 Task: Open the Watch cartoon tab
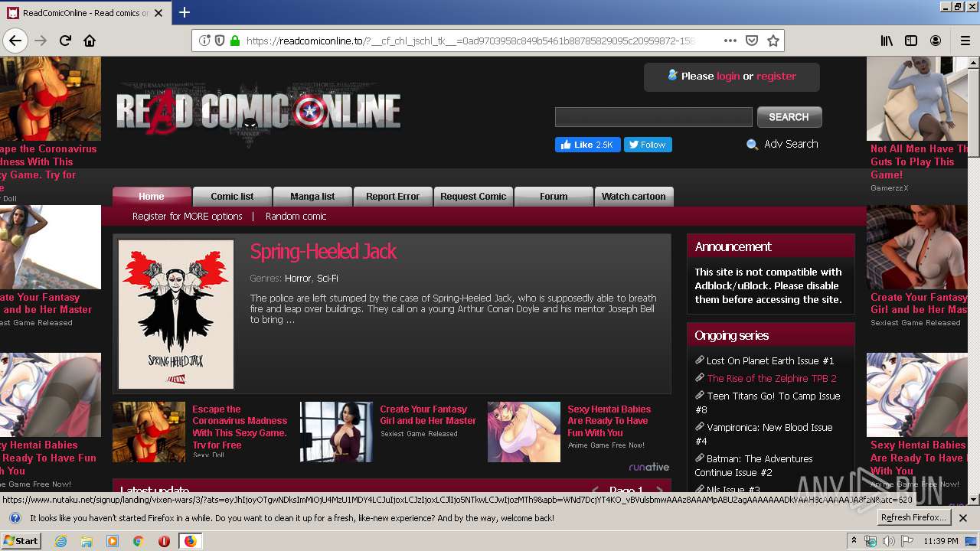(x=634, y=197)
